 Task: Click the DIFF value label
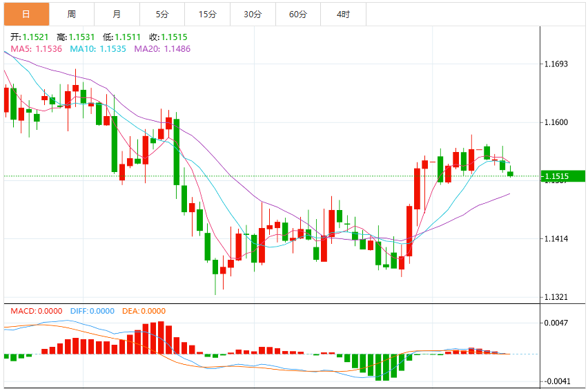pyautogui.click(x=92, y=311)
